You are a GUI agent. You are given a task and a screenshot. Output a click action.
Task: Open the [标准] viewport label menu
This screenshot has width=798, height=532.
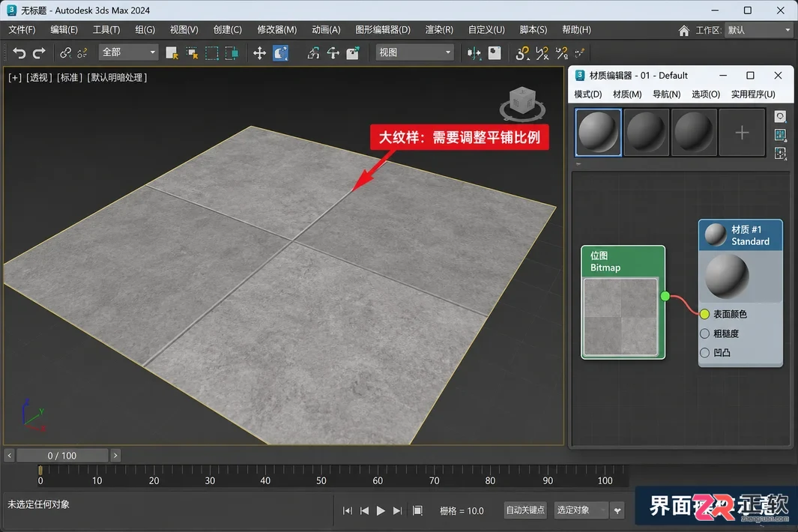[69, 77]
